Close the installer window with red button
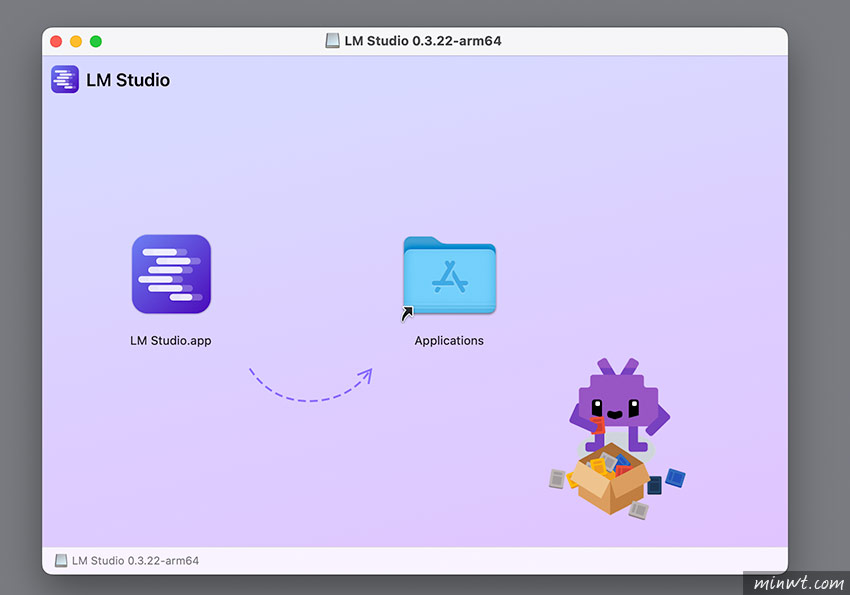Image resolution: width=850 pixels, height=595 pixels. click(56, 42)
